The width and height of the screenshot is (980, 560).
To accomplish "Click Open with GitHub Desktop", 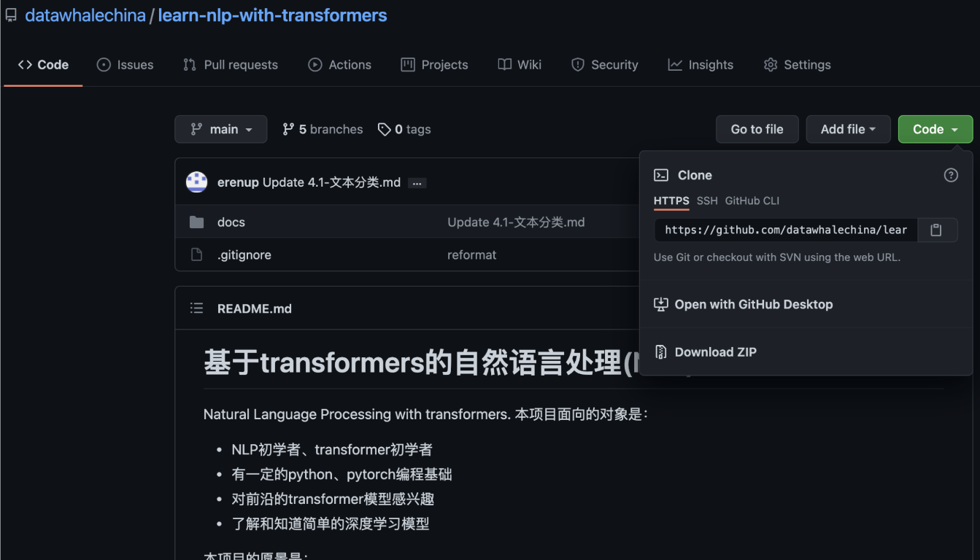I will point(754,304).
